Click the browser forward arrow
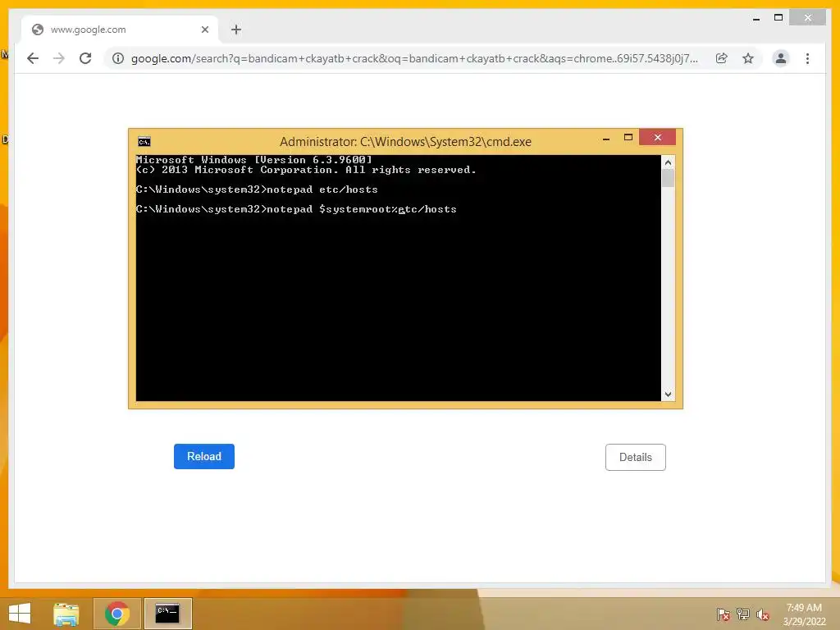 coord(59,58)
